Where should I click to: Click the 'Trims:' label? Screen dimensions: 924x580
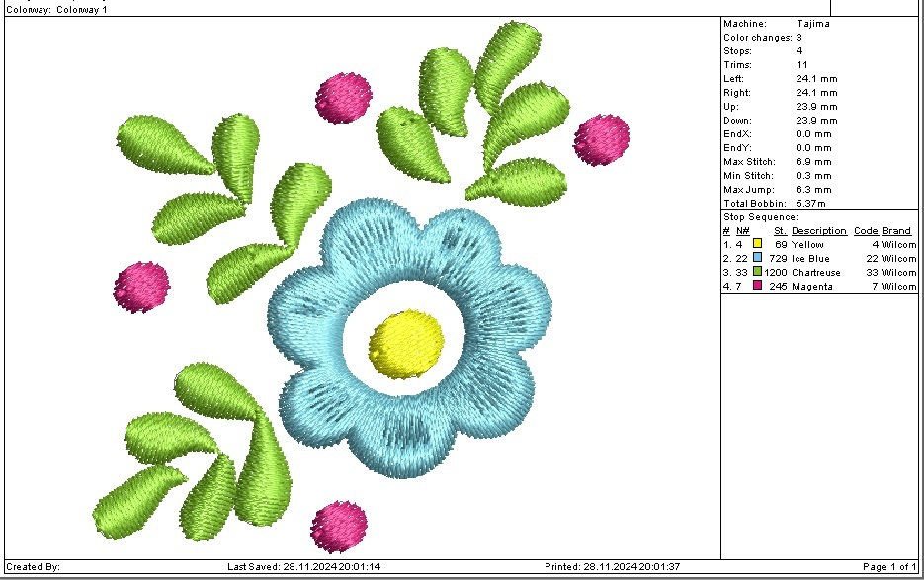(737, 65)
